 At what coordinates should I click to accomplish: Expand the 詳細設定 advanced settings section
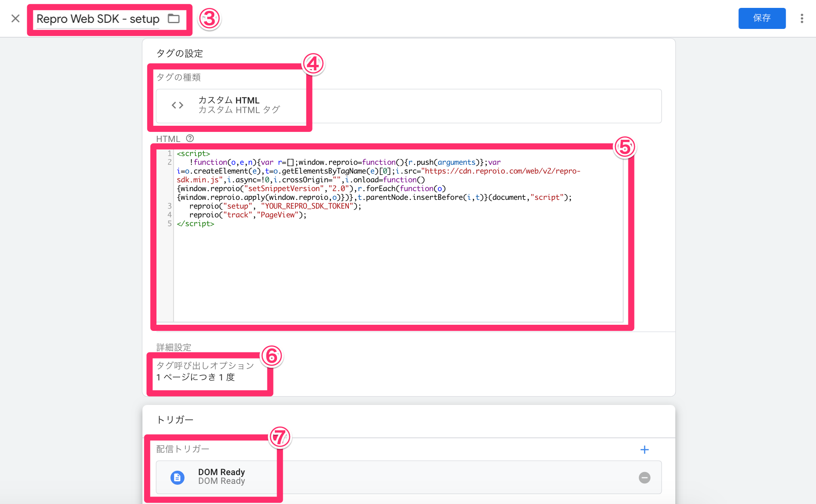tap(174, 347)
